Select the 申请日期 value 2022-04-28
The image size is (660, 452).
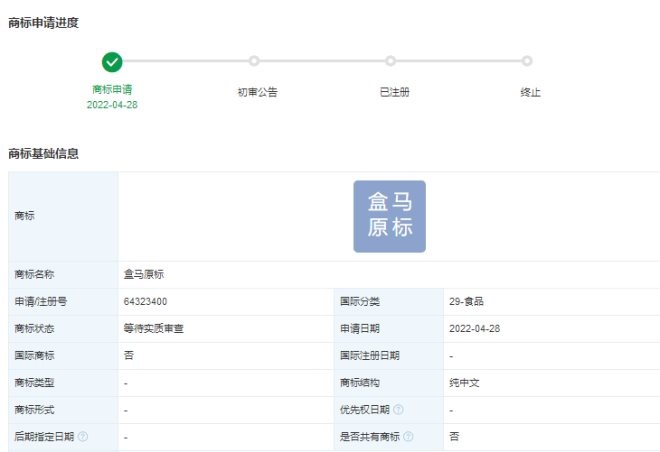click(x=474, y=328)
